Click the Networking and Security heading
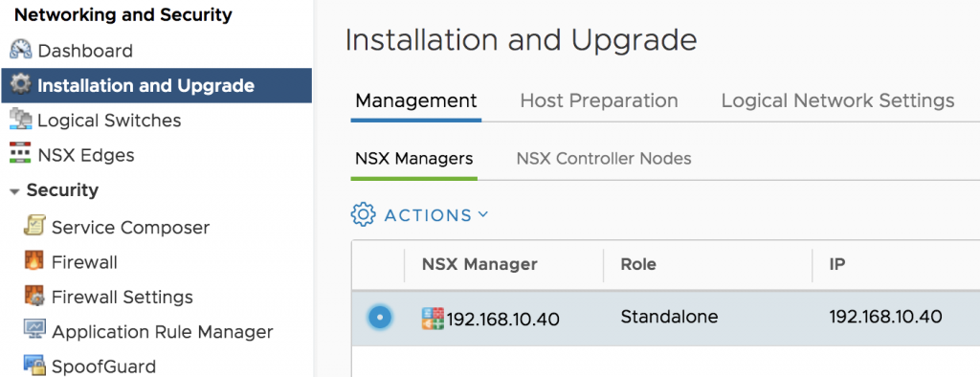The image size is (980, 377). point(123,15)
